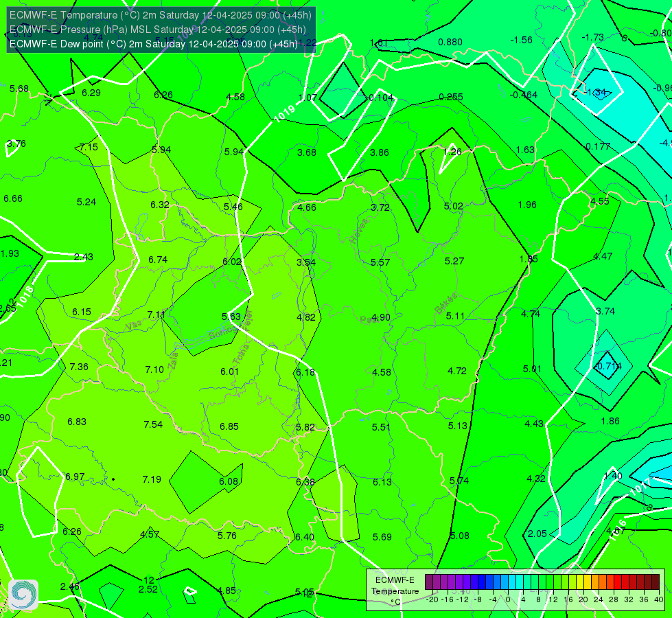Image resolution: width=672 pixels, height=618 pixels.
Task: Click the dew point value 5.11 near Békés
Action: pyautogui.click(x=455, y=316)
